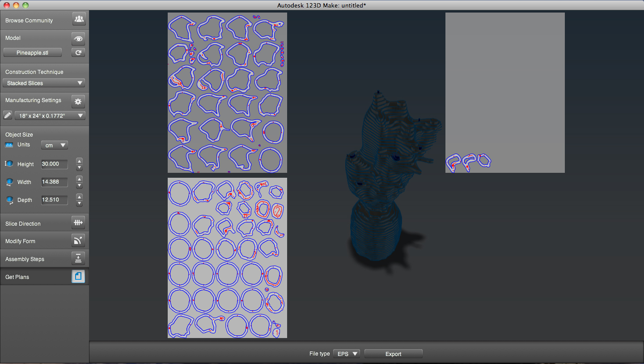This screenshot has height=364, width=644.
Task: Focus the Width value field
Action: pos(54,182)
